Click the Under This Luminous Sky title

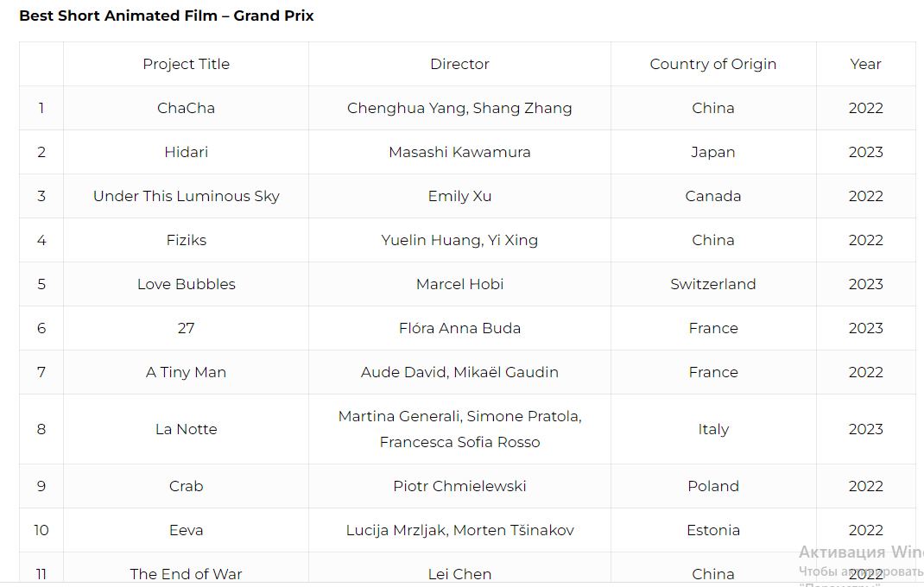[186, 196]
